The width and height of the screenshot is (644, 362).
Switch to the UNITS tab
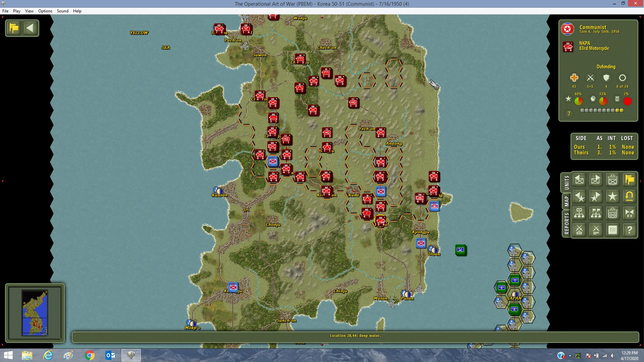click(567, 182)
